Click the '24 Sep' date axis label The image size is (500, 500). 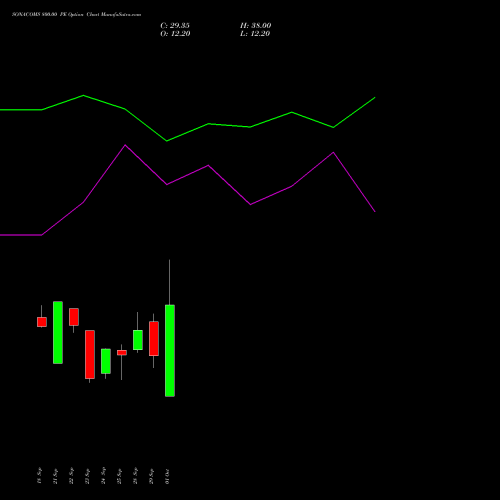pyautogui.click(x=103, y=476)
